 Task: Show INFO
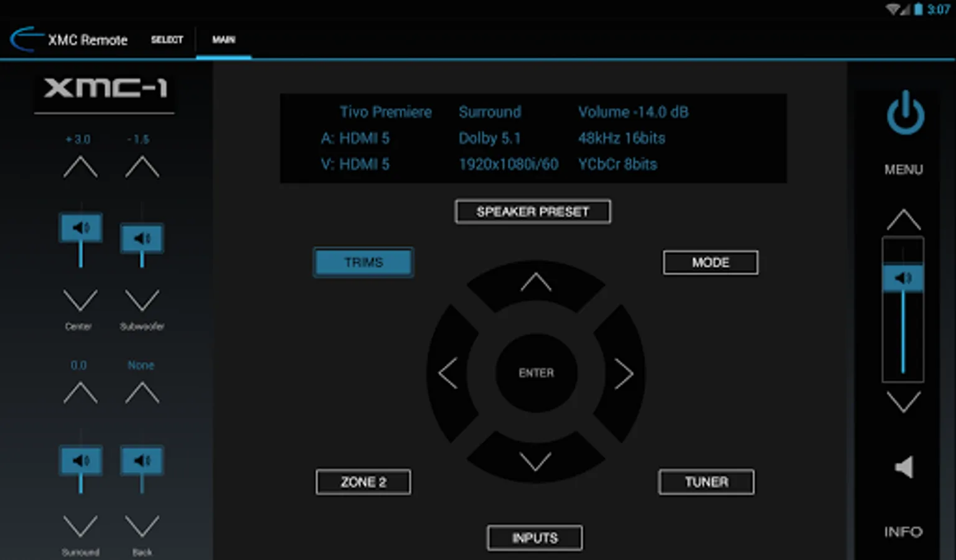click(x=903, y=532)
